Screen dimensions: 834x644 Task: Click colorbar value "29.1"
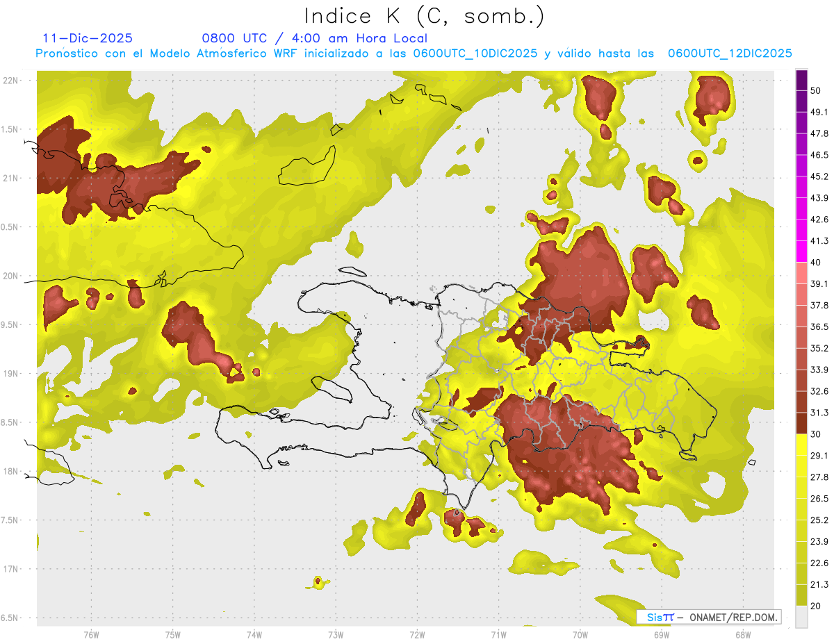click(820, 455)
